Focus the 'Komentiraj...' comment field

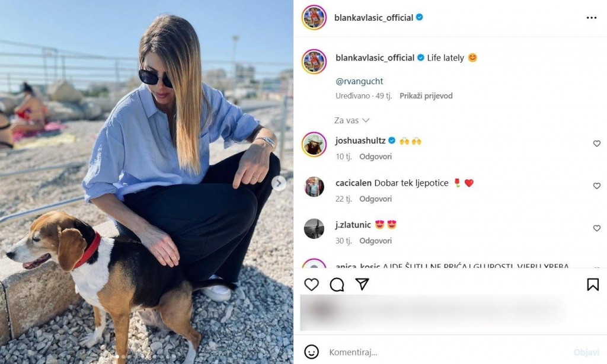point(445,352)
